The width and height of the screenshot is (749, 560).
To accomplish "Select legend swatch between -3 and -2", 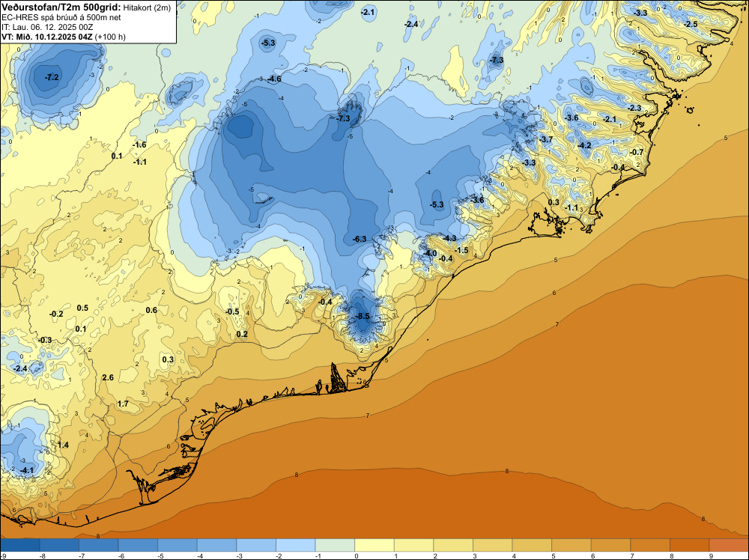I will (256, 545).
